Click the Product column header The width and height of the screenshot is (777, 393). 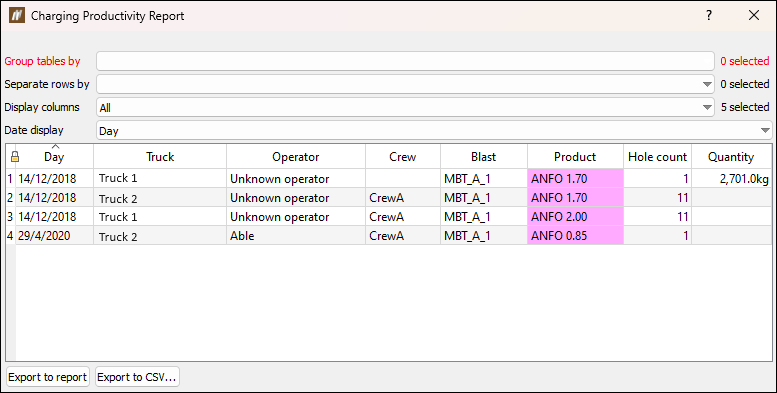coord(575,157)
